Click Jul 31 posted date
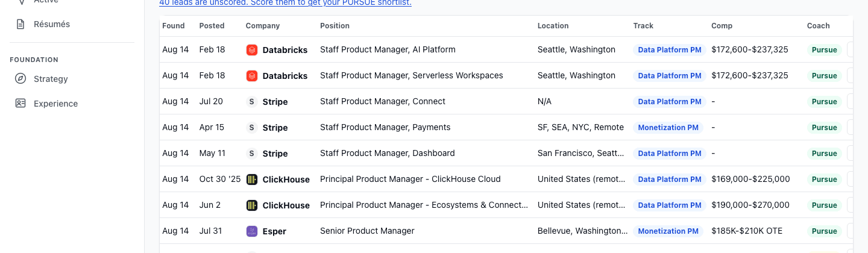This screenshot has width=868, height=253. point(210,231)
